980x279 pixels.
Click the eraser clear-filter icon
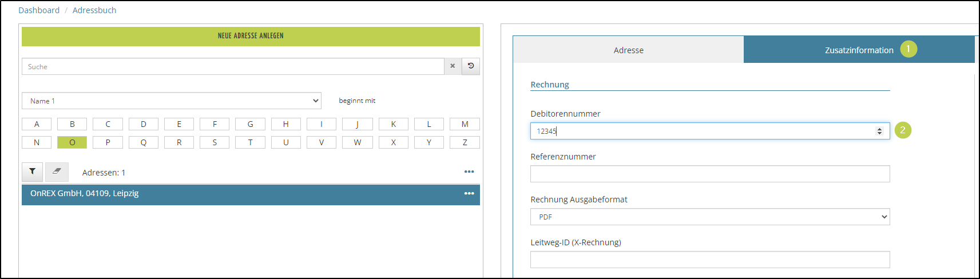pyautogui.click(x=57, y=172)
